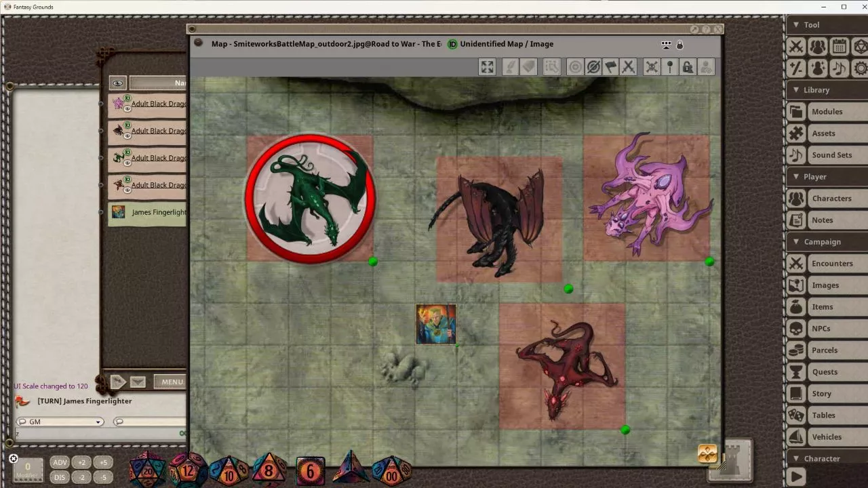
Task: Open Notes in the sidebar
Action: pyautogui.click(x=827, y=220)
